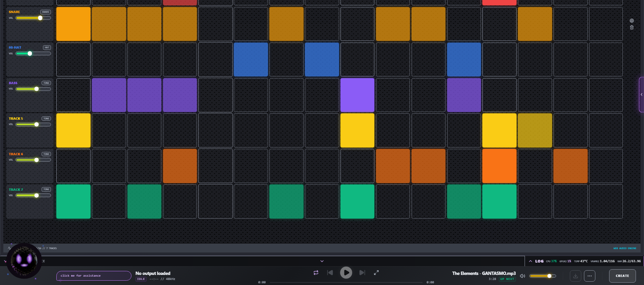Click the 'WEB AUDIO ENGINE' label
The height and width of the screenshot is (285, 644).
coord(625,248)
